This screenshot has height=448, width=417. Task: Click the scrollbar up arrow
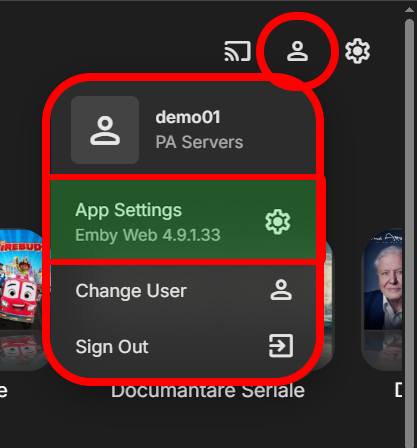coord(409,10)
